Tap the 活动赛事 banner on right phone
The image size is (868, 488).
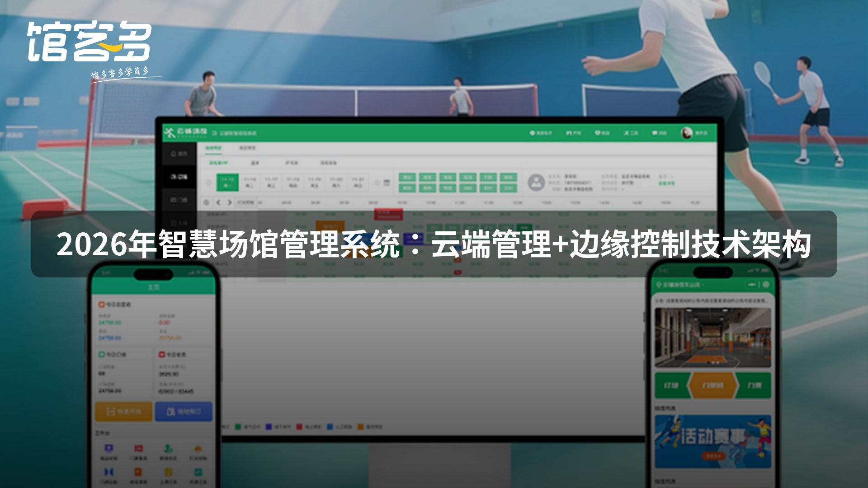[x=713, y=441]
